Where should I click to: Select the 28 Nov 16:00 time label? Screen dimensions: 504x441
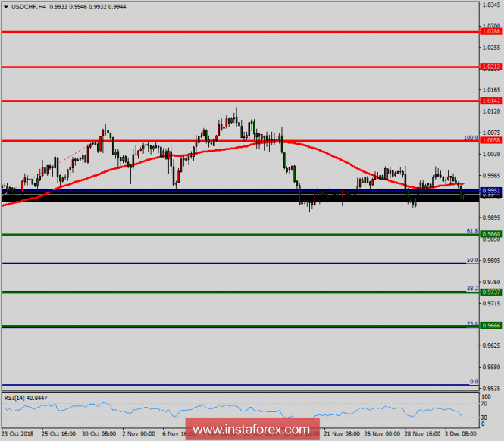422,434
